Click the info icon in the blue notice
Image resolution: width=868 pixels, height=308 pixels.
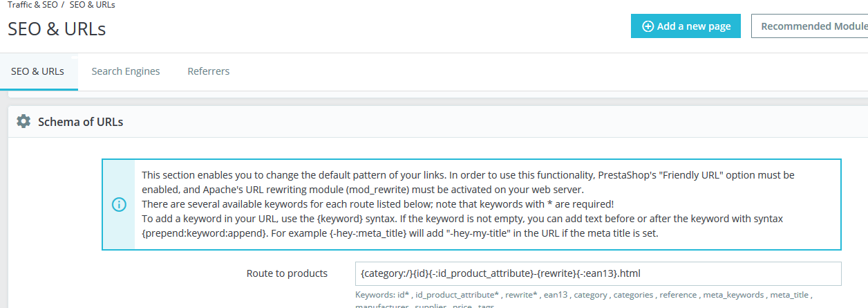[x=119, y=204]
